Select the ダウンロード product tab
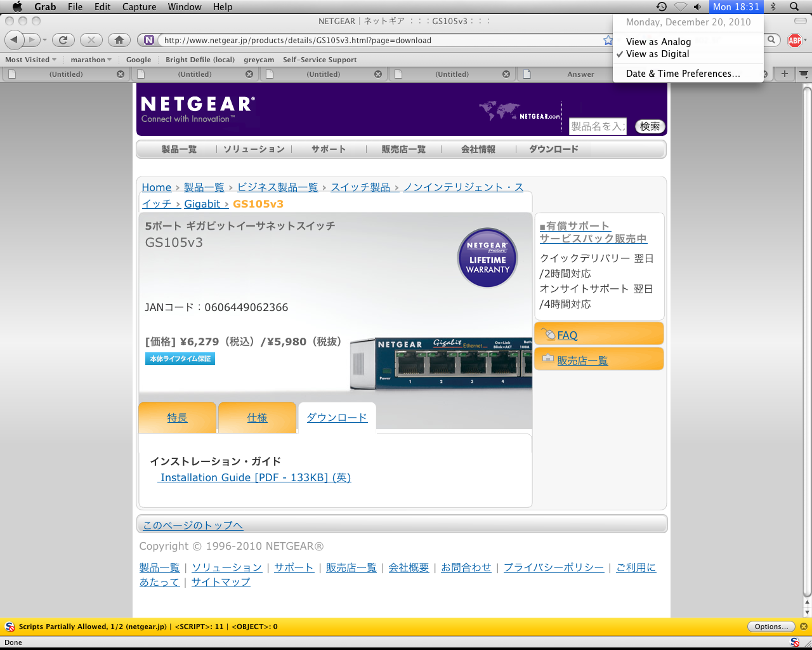Screen dimensions: 812x650 pos(337,418)
